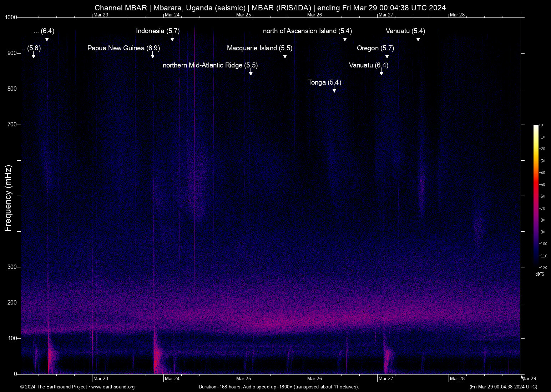Click the arrow under northern Mid-Atlantic Ridge (5.5)
The width and height of the screenshot is (551, 392).
click(251, 72)
